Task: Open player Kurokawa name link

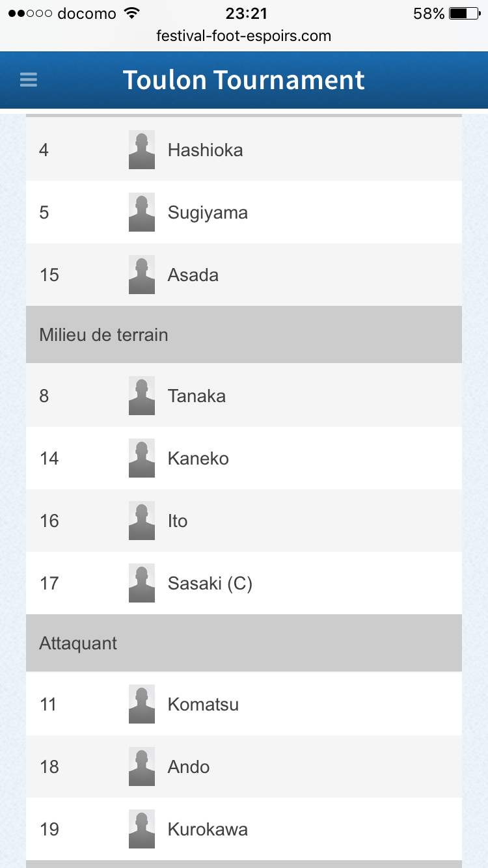Action: 208,829
